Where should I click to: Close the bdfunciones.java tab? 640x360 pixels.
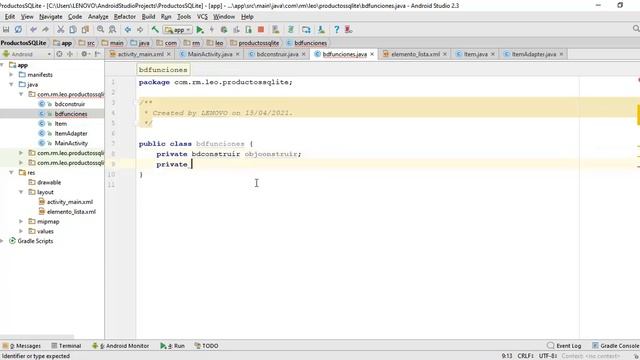coord(372,54)
